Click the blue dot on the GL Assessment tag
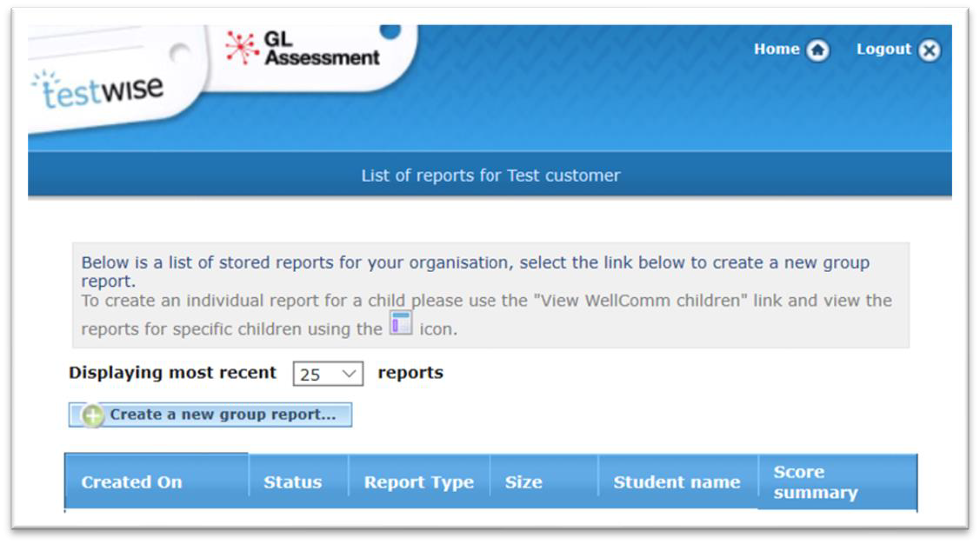This screenshot has width=980, height=544. (x=390, y=31)
